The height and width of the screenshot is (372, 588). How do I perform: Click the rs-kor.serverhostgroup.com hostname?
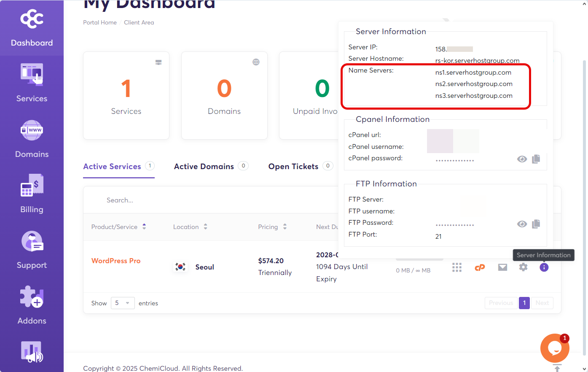[477, 61]
